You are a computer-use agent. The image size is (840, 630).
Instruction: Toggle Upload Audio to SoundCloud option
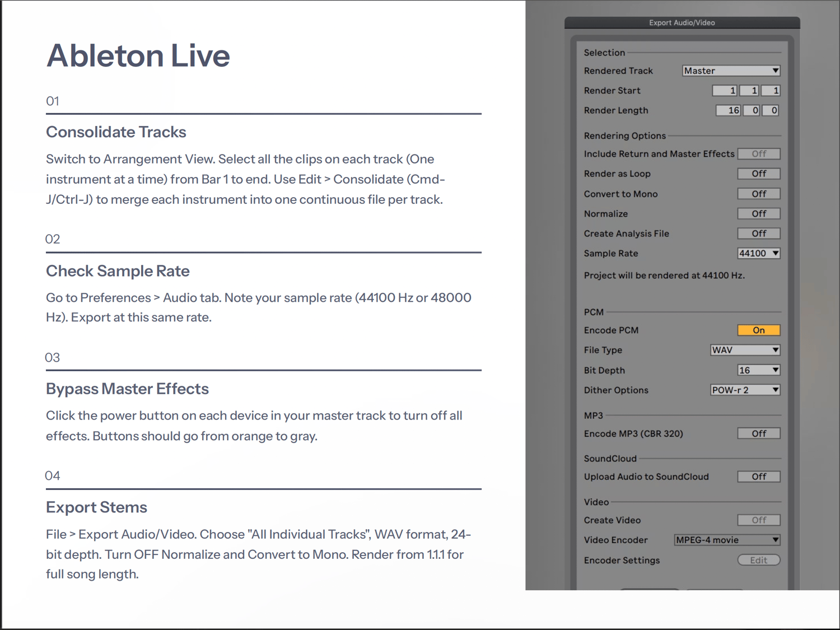pyautogui.click(x=759, y=477)
